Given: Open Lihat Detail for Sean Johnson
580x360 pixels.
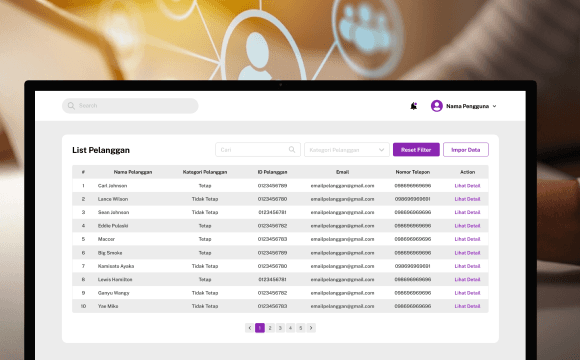Looking at the screenshot, I should 467,212.
